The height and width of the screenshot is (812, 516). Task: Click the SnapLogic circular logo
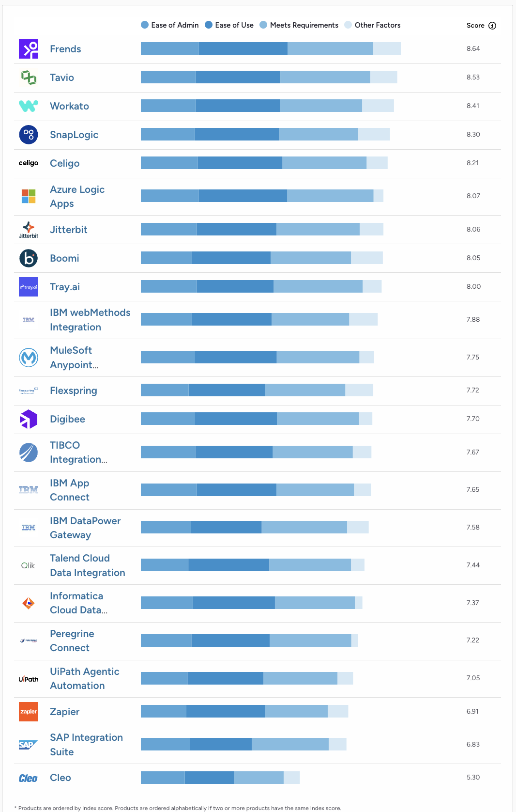click(x=29, y=135)
